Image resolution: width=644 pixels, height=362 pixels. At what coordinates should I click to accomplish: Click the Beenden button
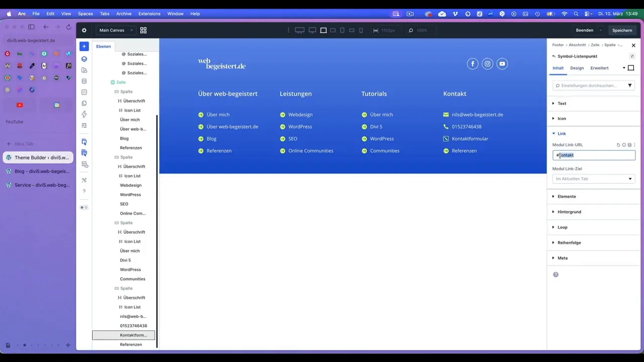[585, 30]
